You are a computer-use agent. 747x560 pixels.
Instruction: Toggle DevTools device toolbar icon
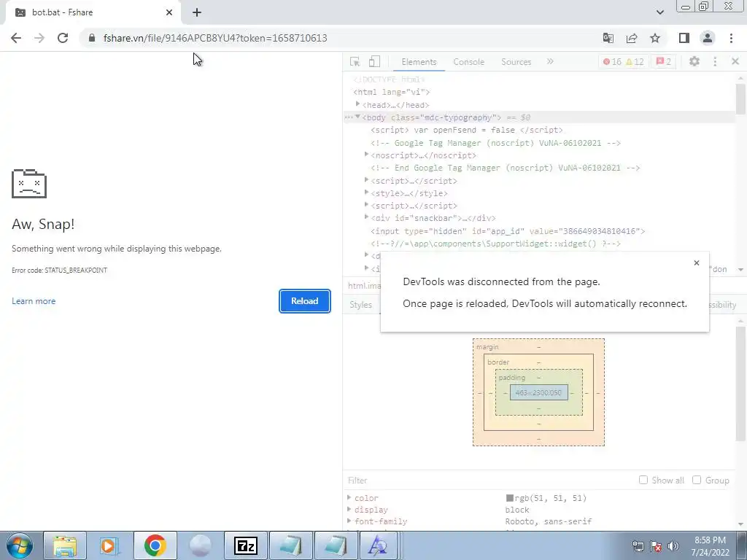click(x=374, y=61)
